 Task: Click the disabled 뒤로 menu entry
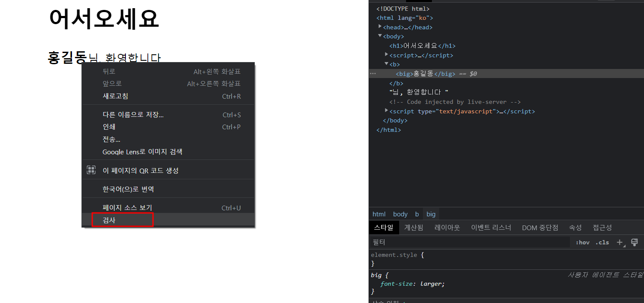click(169, 72)
